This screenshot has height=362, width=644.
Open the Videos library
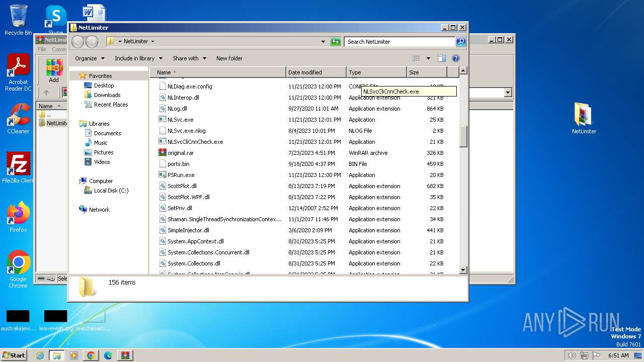tap(102, 162)
